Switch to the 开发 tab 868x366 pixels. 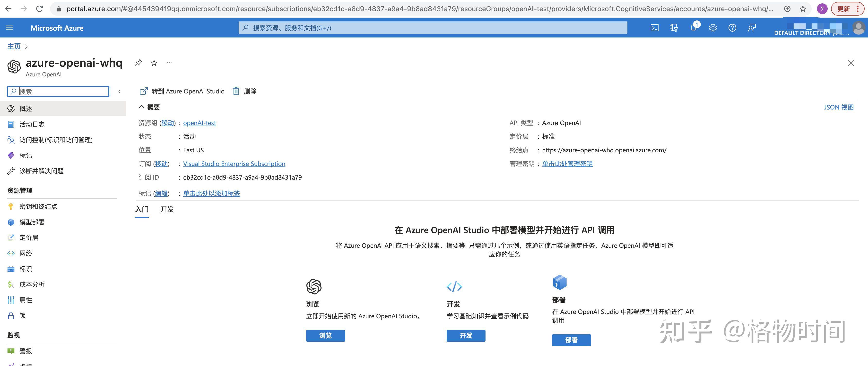pyautogui.click(x=167, y=210)
